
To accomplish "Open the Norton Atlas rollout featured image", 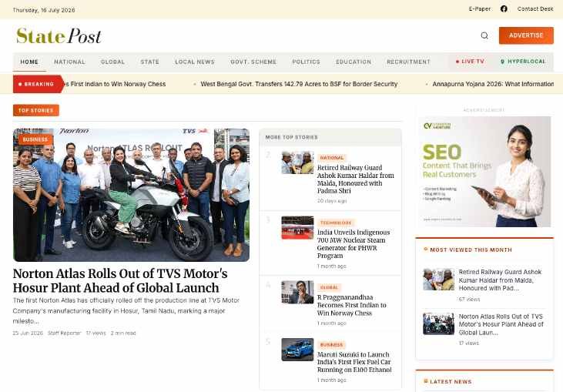I will [131, 195].
